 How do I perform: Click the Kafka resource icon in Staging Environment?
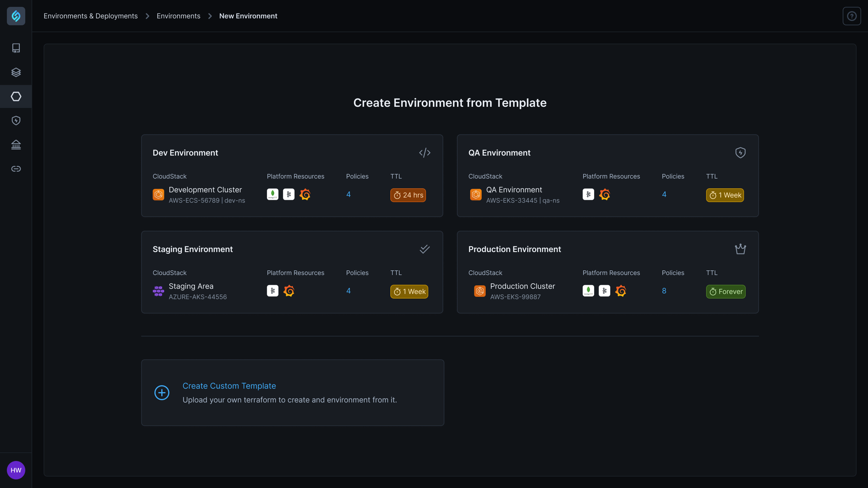coord(273,291)
